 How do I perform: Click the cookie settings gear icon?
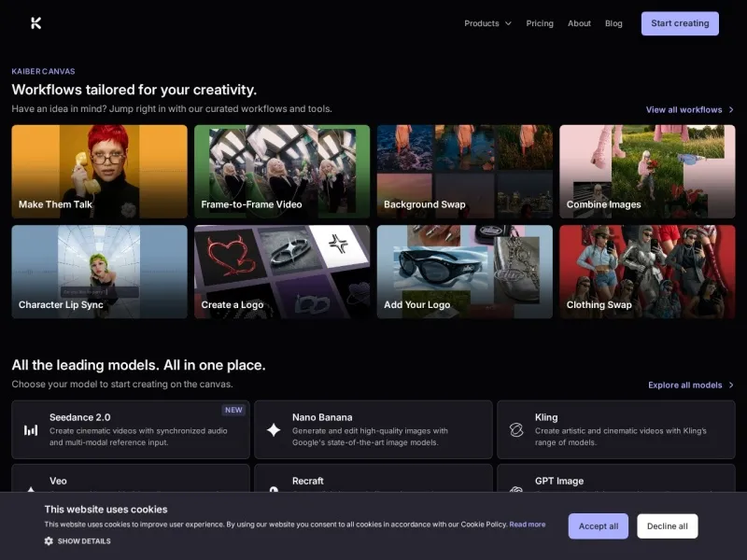(49, 541)
